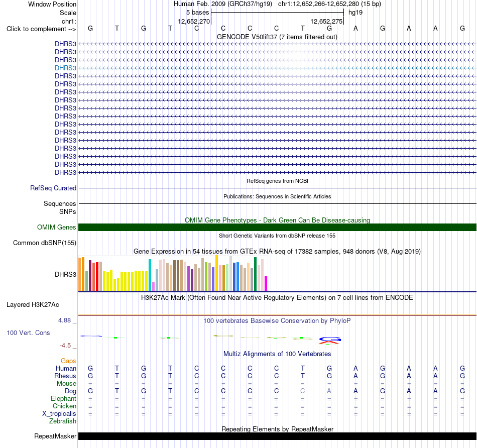Click the blue G logo in PhyloP track
The height and width of the screenshot is (448, 477).
(330, 339)
